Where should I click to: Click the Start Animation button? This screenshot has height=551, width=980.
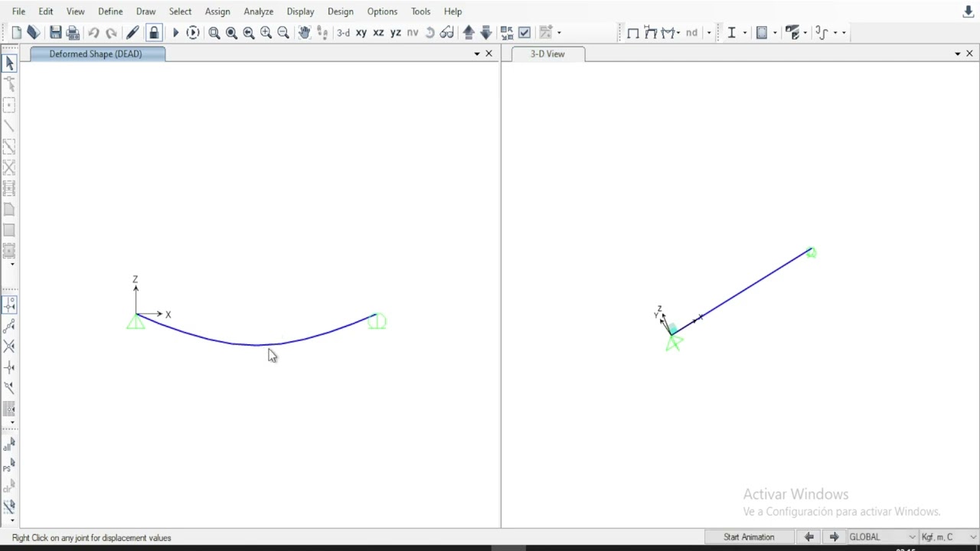(x=749, y=537)
